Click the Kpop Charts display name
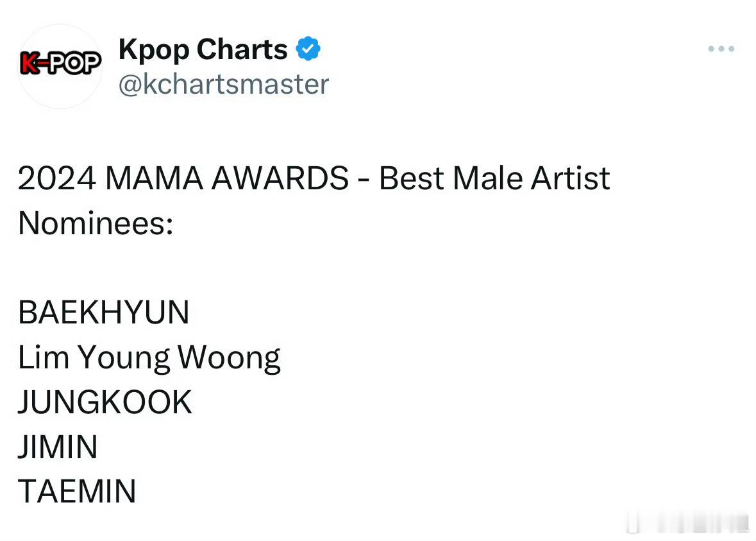The height and width of the screenshot is (541, 756). pyautogui.click(x=203, y=49)
